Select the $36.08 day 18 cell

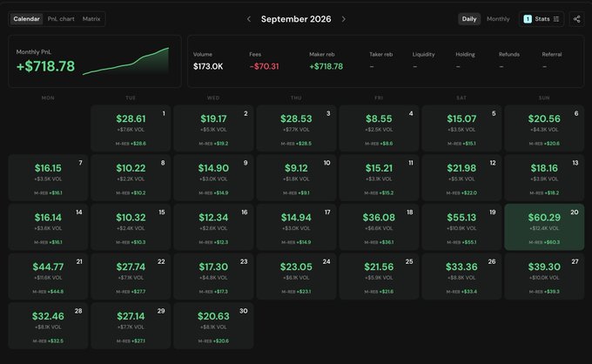[379, 227]
